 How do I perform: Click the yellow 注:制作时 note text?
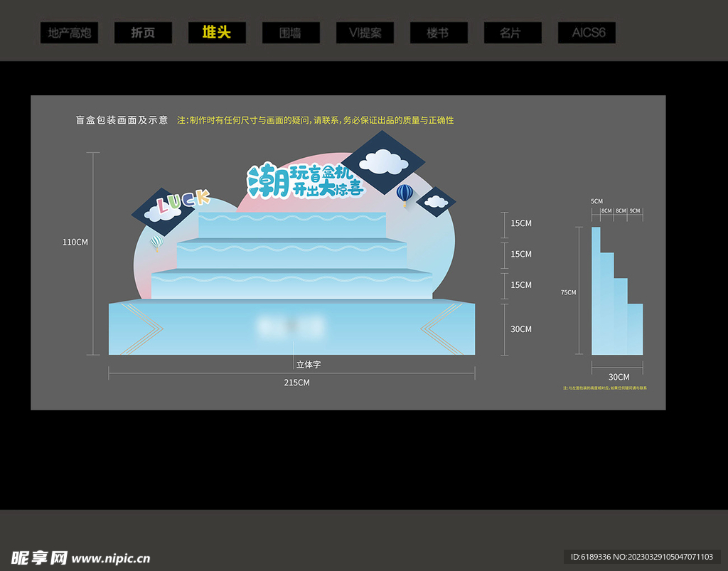coord(315,120)
